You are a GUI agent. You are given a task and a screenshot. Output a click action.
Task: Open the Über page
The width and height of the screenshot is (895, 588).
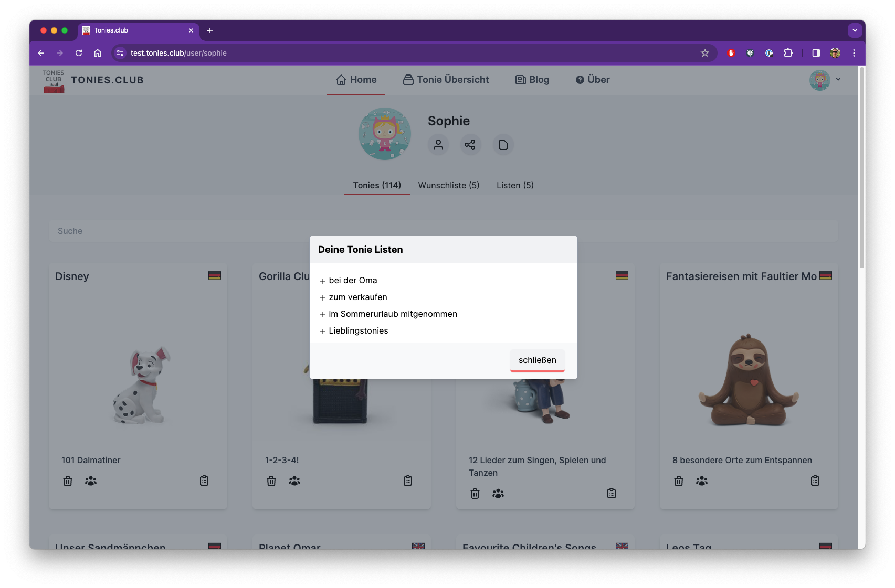click(x=593, y=80)
